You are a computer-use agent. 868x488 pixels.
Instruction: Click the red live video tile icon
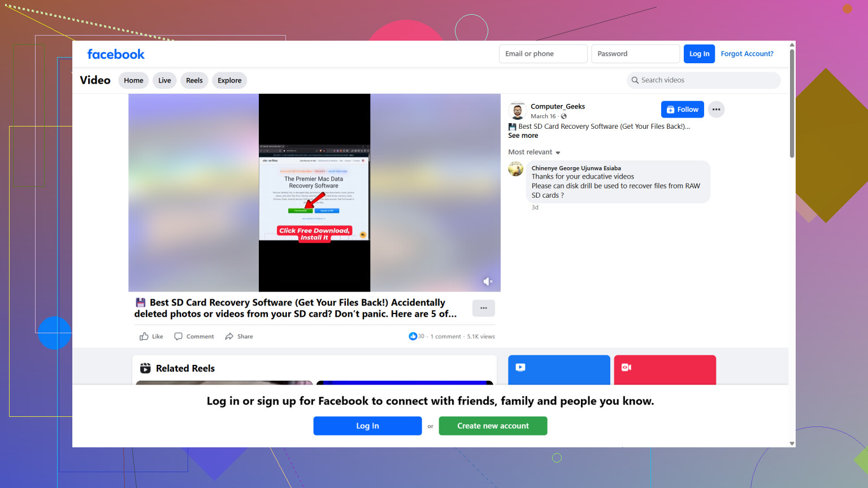click(626, 367)
